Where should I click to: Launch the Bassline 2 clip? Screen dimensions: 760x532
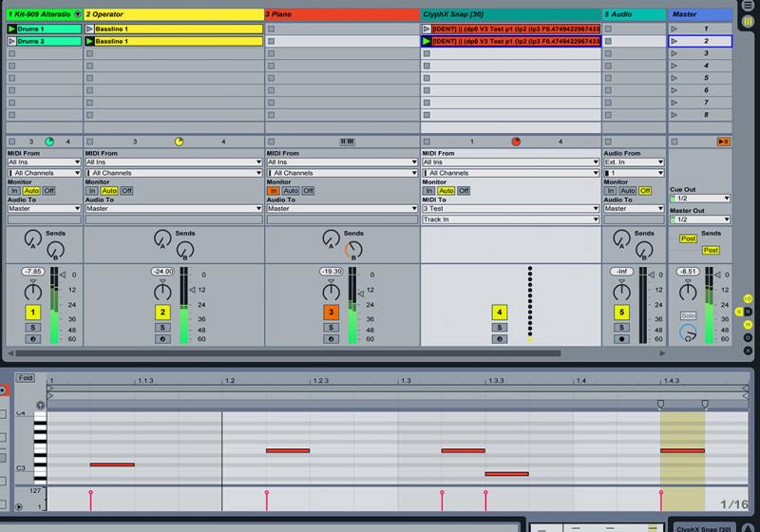90,42
